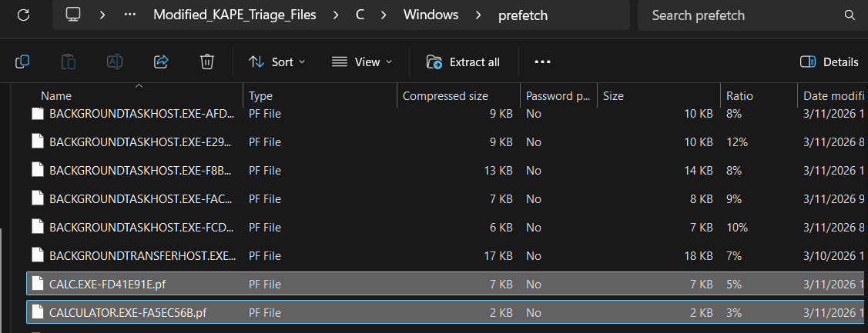Screen dimensions: 868x333
Task: Sort by the Compressed size column
Action: tap(445, 96)
